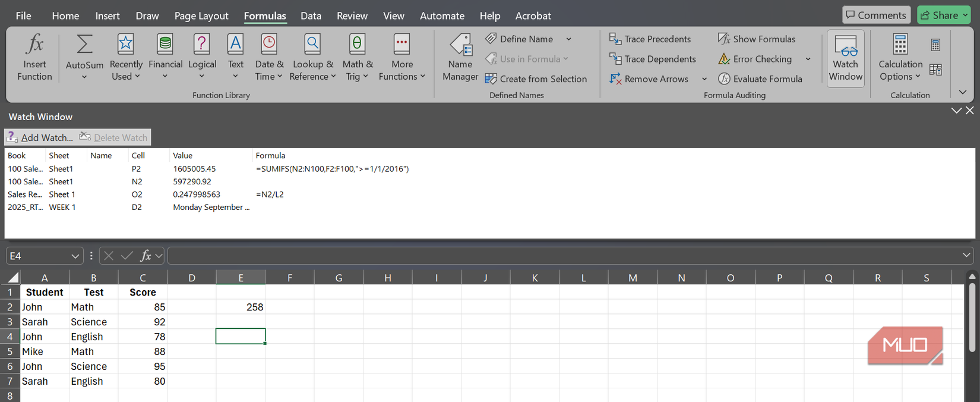Close the Watch Window pane
Viewport: 980px width, 402px height.
970,111
